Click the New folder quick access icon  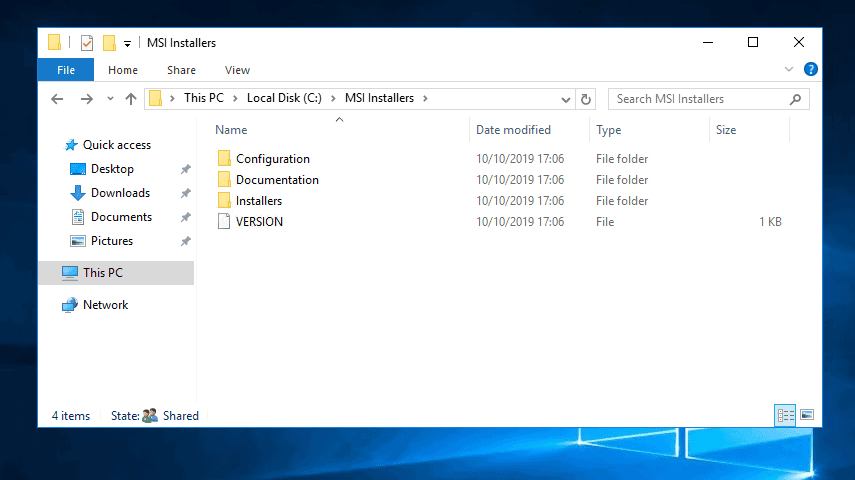click(110, 43)
